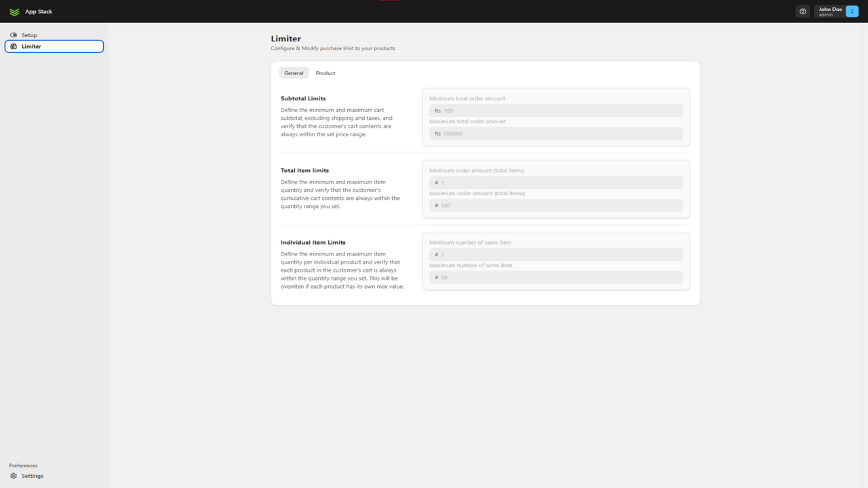Open Settings under Preferences

[x=54, y=476]
